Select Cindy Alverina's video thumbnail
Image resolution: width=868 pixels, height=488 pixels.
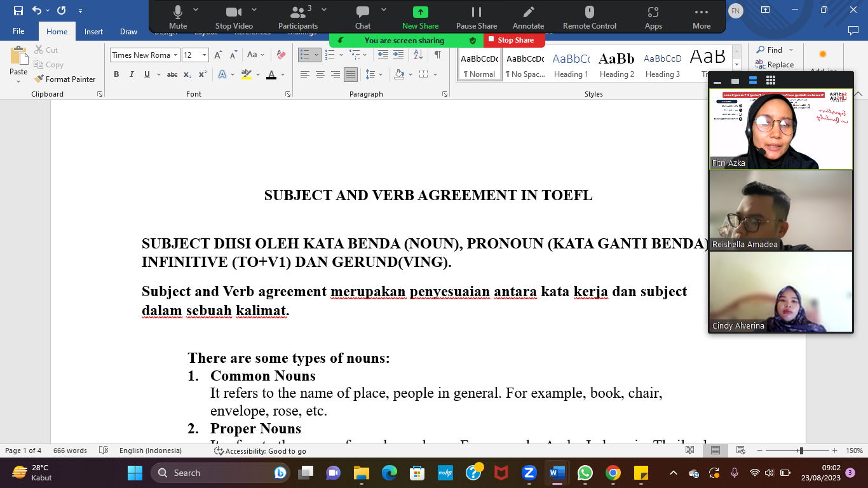tap(781, 294)
